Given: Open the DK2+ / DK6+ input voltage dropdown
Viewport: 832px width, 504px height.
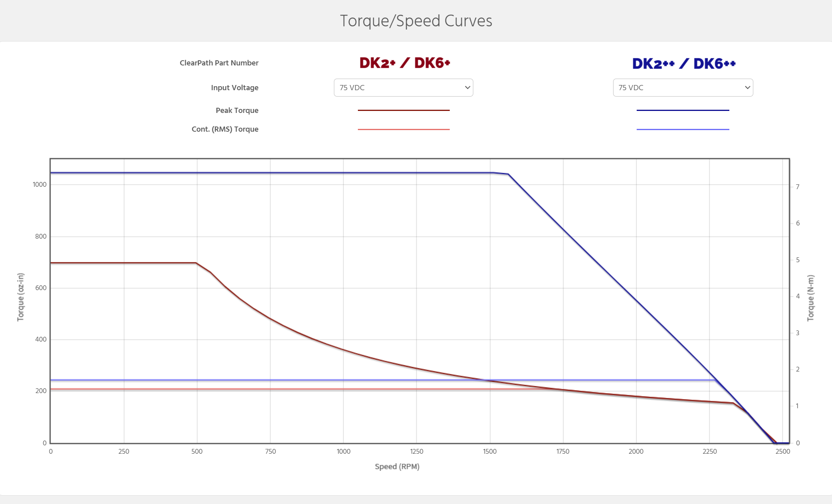Looking at the screenshot, I should coord(403,87).
